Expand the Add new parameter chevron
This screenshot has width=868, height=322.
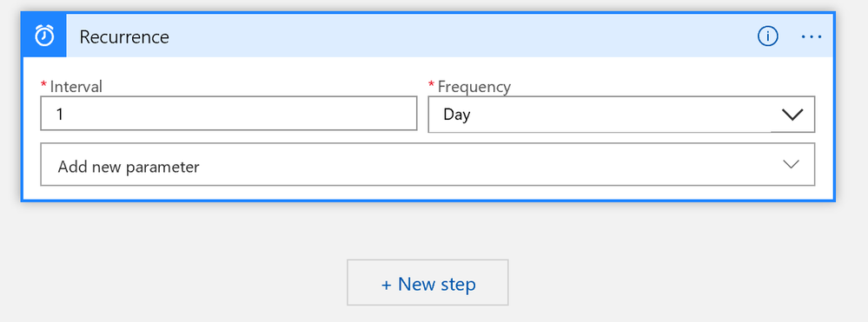tap(791, 164)
